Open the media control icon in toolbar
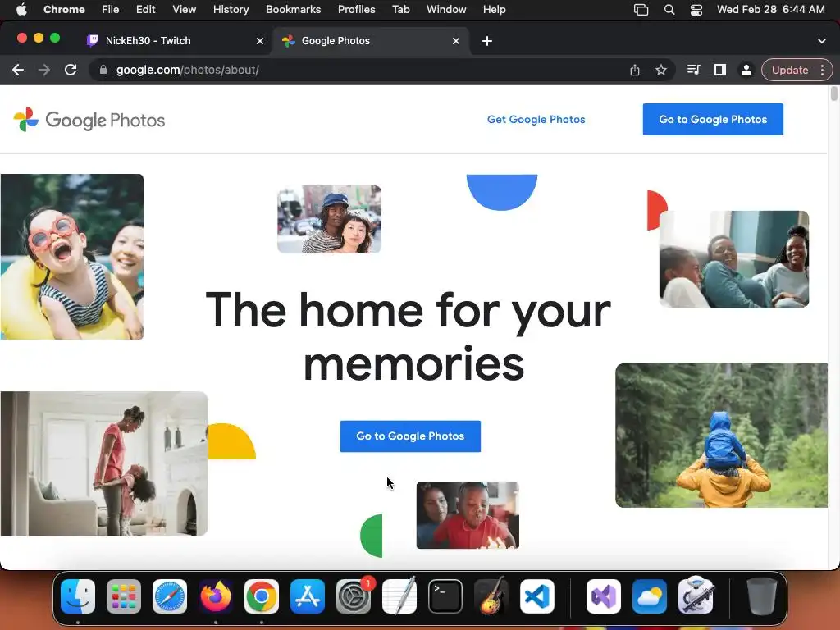 [x=693, y=71]
